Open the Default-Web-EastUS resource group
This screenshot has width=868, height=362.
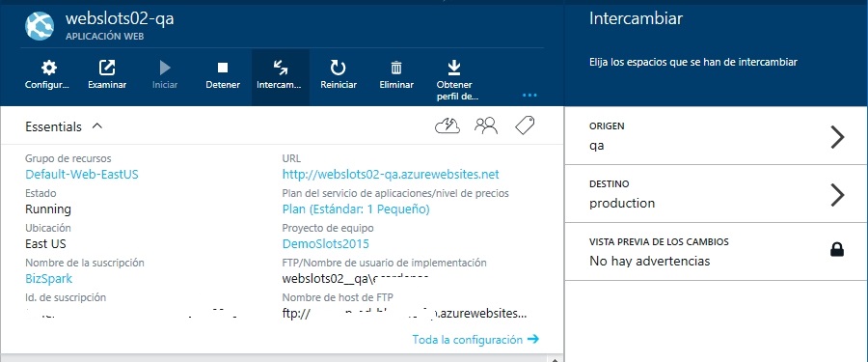pos(82,174)
